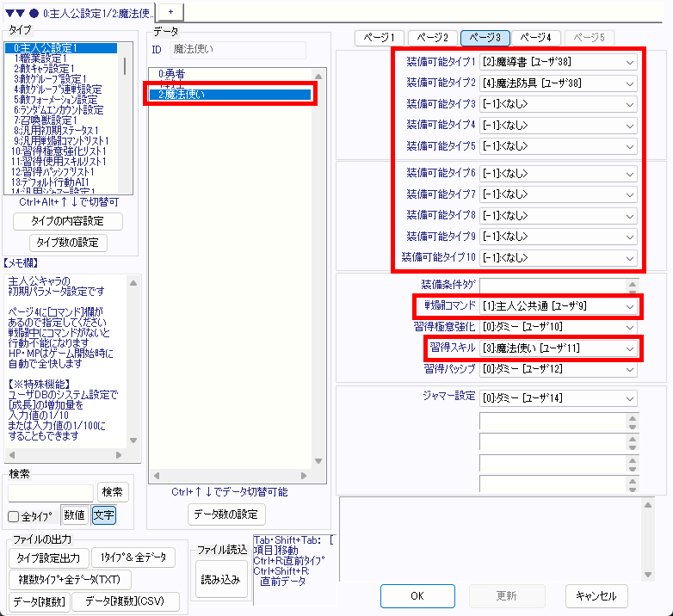Toggle the 全タイプ checkbox

pos(13,516)
